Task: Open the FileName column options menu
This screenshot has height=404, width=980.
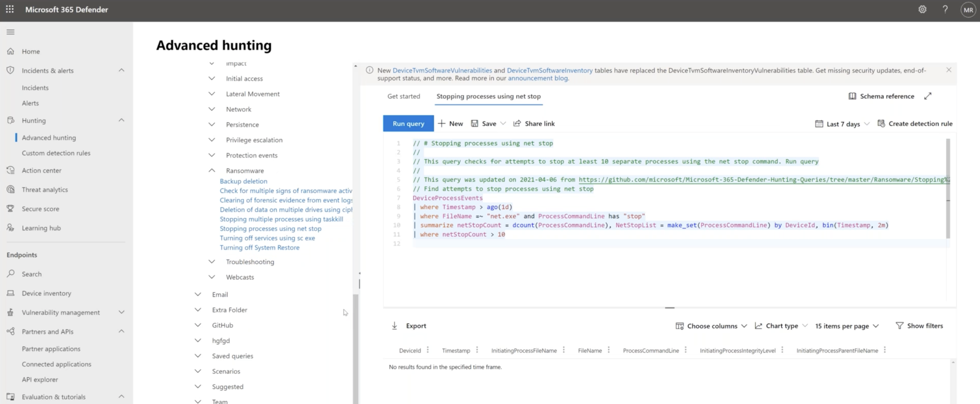Action: point(609,350)
